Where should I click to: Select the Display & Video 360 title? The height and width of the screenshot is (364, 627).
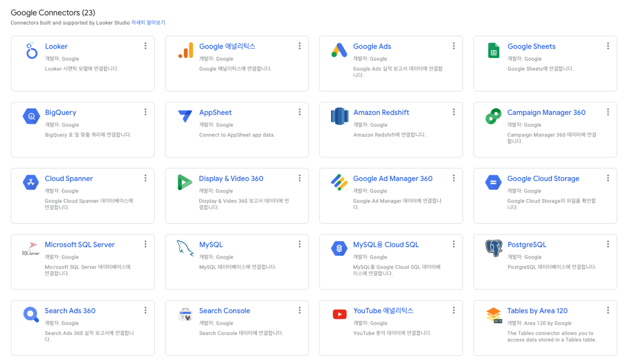point(231,179)
